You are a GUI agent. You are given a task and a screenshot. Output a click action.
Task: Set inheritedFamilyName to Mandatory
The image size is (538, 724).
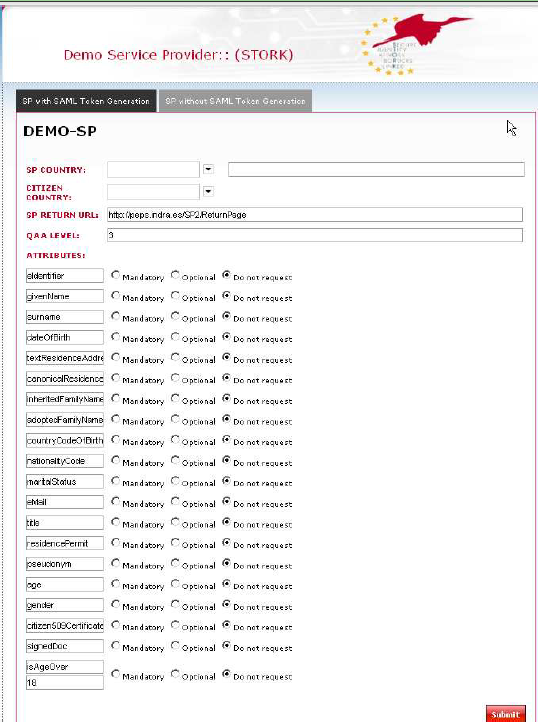click(115, 398)
